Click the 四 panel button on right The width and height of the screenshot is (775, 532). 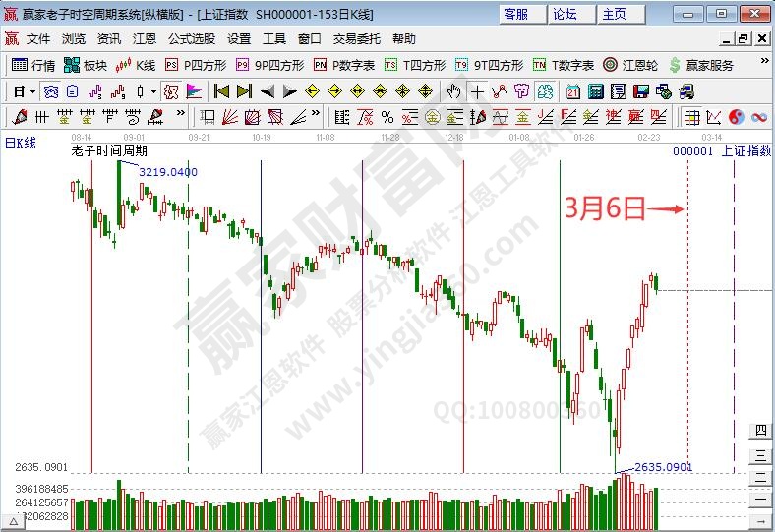pyautogui.click(x=760, y=430)
